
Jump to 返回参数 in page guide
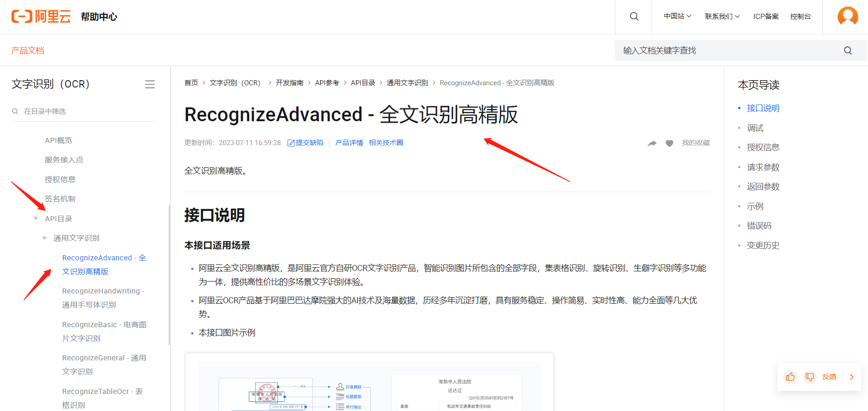coord(763,187)
